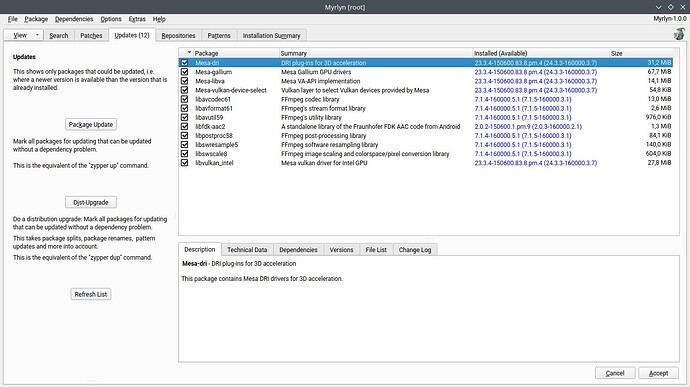Show the Change Log tab
Screen dimensions: 690x387
coord(415,250)
